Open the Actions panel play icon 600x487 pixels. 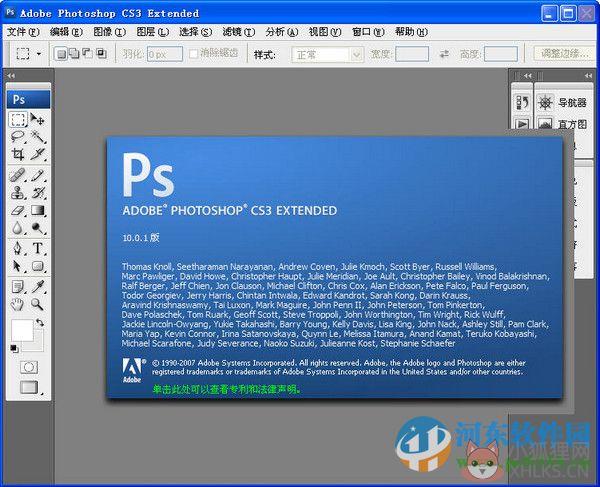click(x=523, y=124)
